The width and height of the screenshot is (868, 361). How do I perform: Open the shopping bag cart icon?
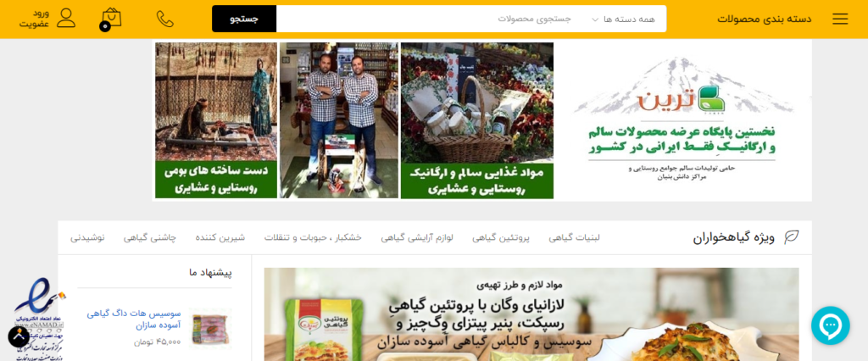pyautogui.click(x=111, y=19)
